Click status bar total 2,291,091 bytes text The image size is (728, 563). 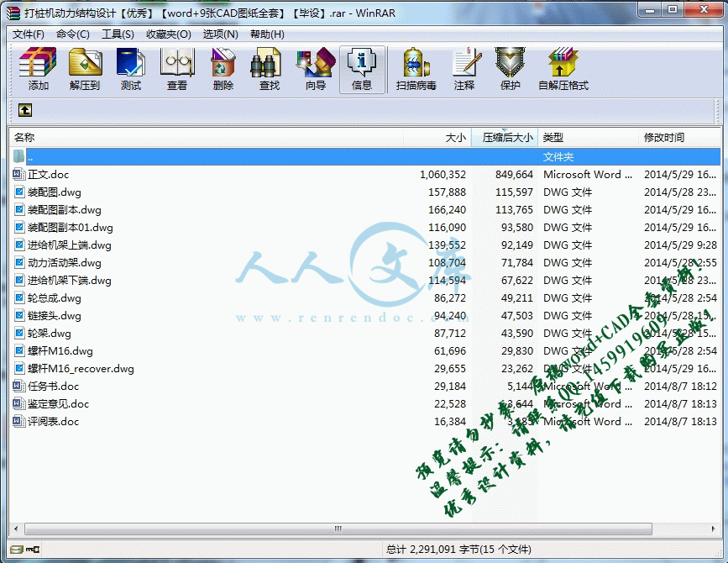click(458, 550)
